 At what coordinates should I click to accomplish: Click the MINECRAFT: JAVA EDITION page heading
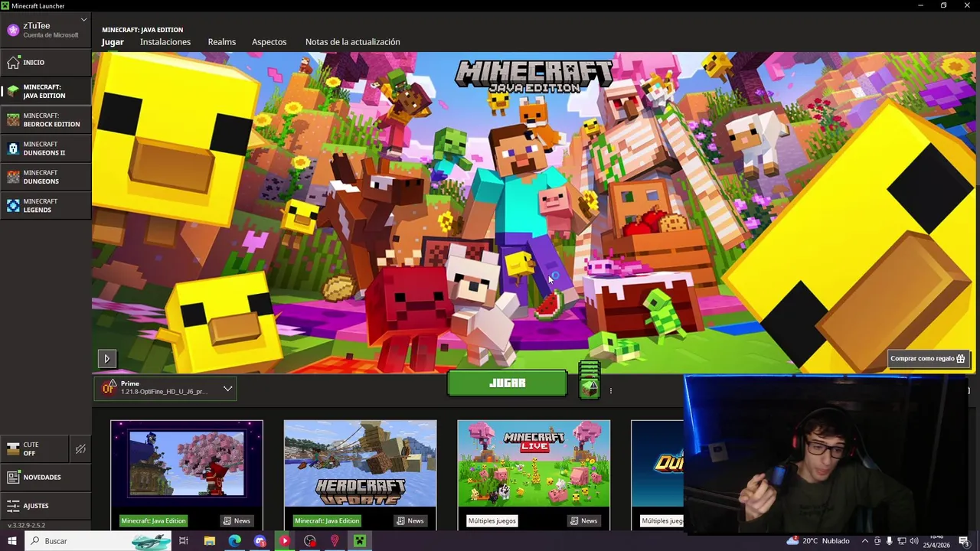[x=142, y=30]
